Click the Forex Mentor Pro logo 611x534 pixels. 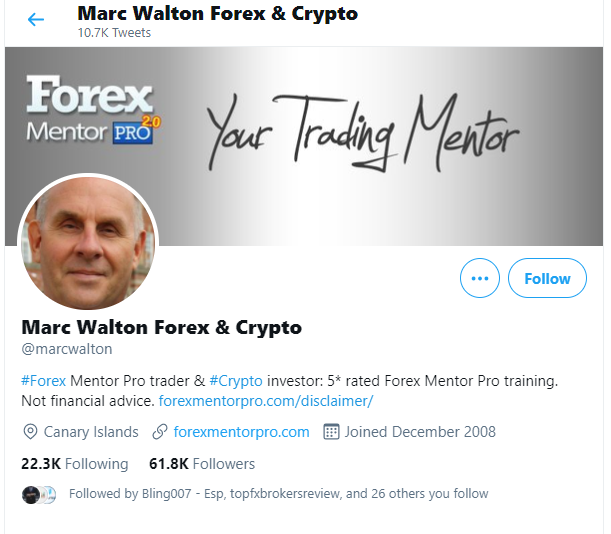pos(93,110)
